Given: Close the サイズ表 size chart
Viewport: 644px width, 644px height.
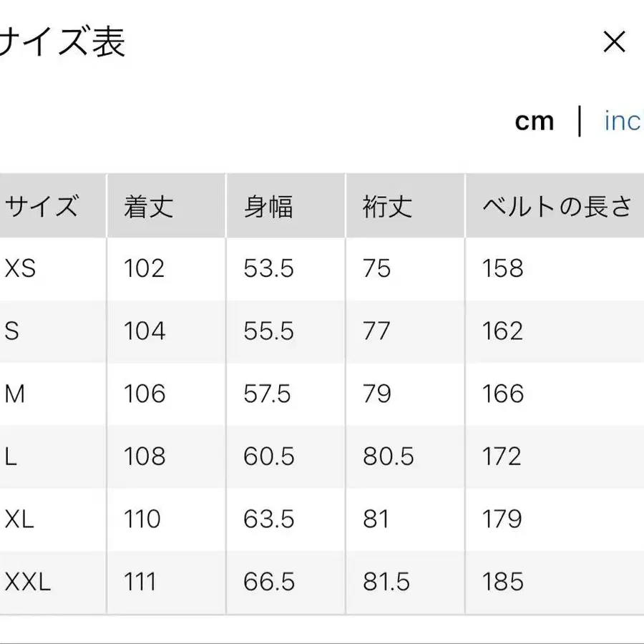Looking at the screenshot, I should (614, 43).
